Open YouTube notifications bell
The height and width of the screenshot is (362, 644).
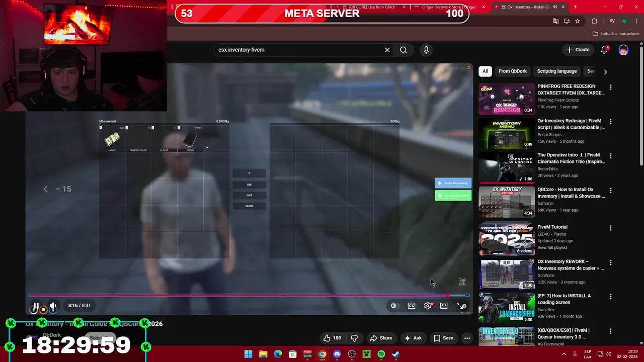pos(604,50)
